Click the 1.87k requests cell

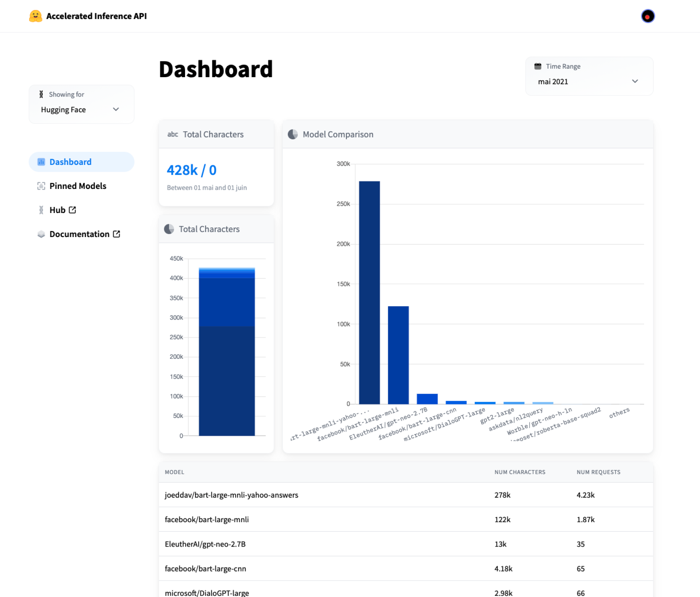point(586,520)
